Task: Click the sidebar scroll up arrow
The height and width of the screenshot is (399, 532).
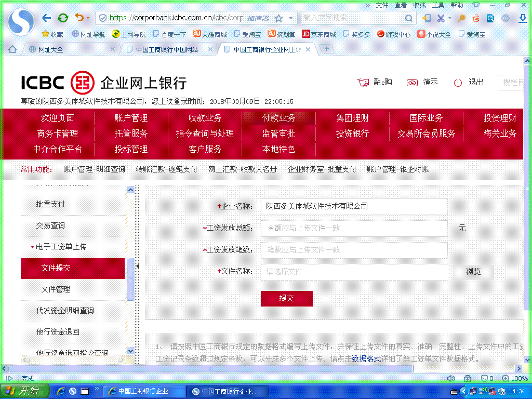Action: point(130,190)
